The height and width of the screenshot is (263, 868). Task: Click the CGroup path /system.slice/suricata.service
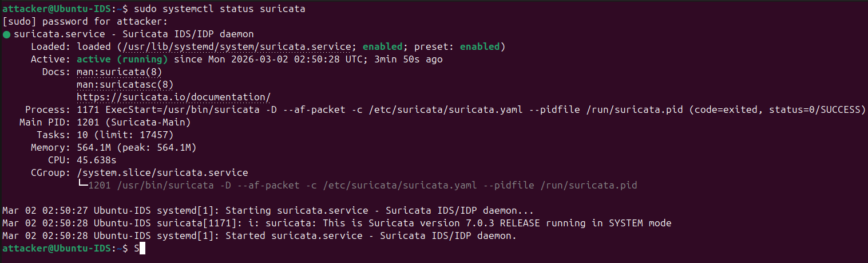(162, 172)
